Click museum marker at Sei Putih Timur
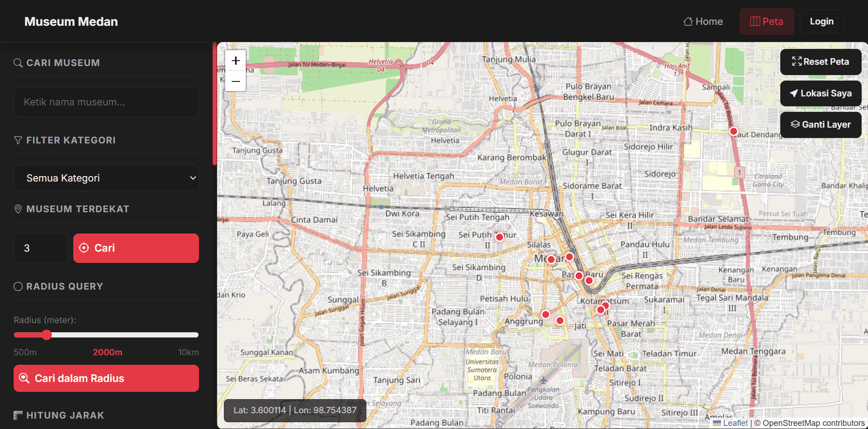This screenshot has height=429, width=868. (499, 237)
